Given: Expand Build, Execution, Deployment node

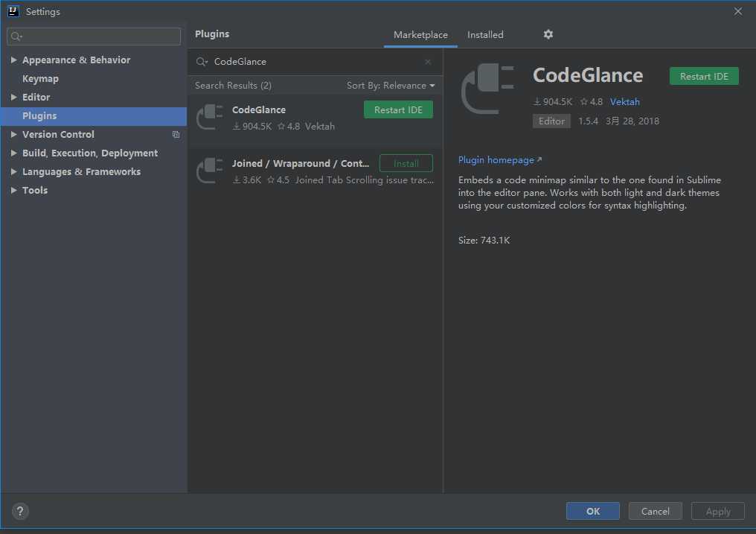Looking at the screenshot, I should click(13, 153).
